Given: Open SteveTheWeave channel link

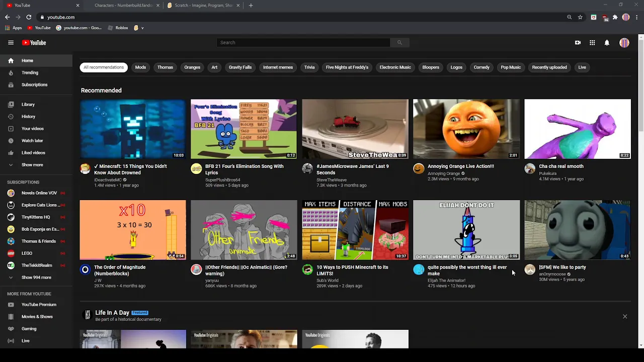Looking at the screenshot, I should tap(331, 179).
